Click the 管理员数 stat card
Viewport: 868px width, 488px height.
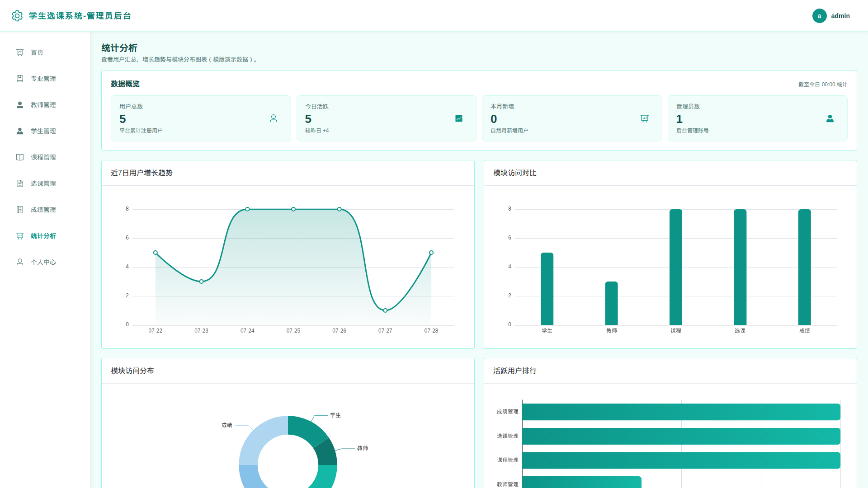pyautogui.click(x=758, y=118)
